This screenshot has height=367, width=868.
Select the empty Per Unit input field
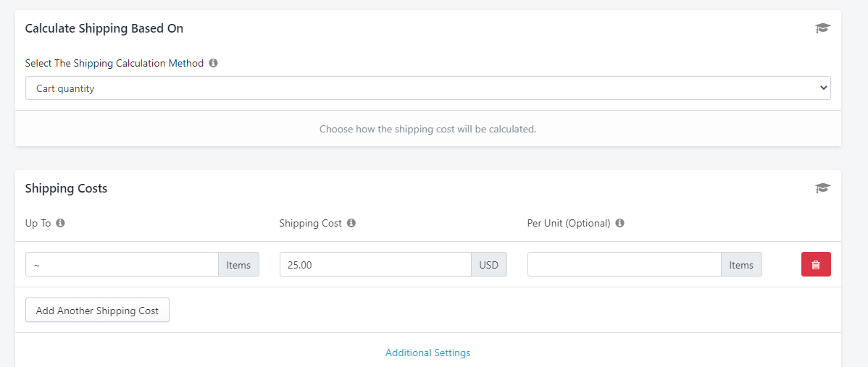tap(624, 265)
